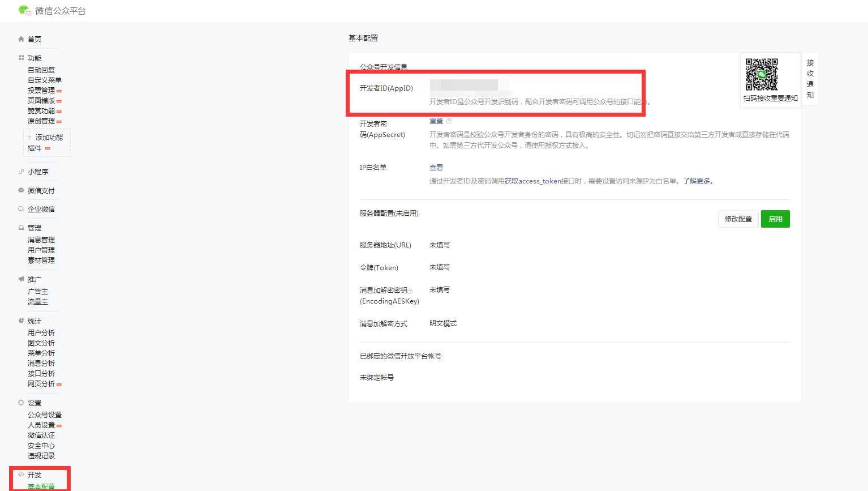
Task: Click the link icon beside 小程序
Action: pos(22,172)
